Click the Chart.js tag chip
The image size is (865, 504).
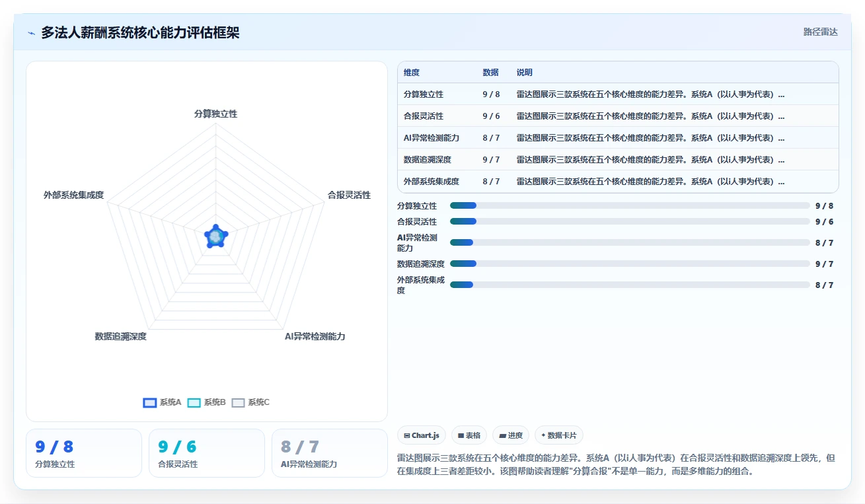coord(422,435)
